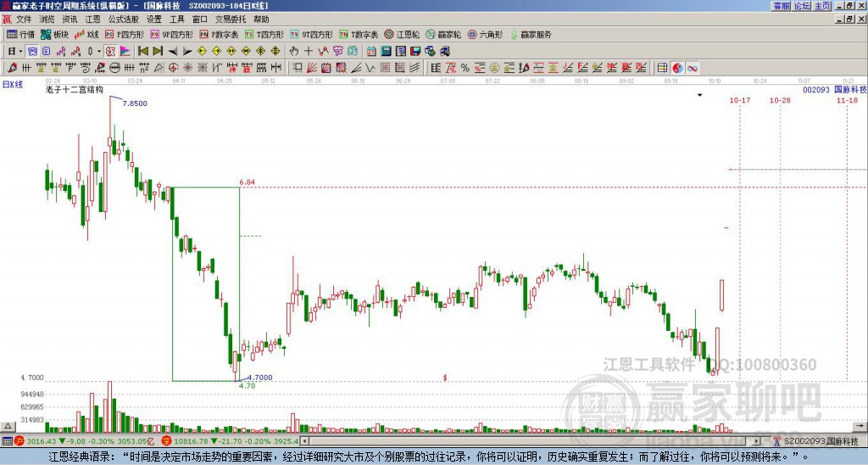This screenshot has width=868, height=465.
Task: Open the 江恩轮 tool
Action: (x=402, y=34)
